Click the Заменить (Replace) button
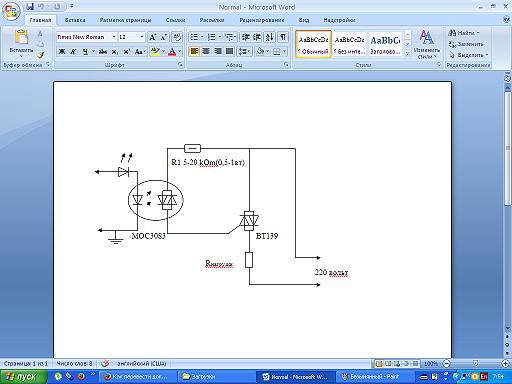Viewport: 512px width, 384px height. [x=466, y=44]
